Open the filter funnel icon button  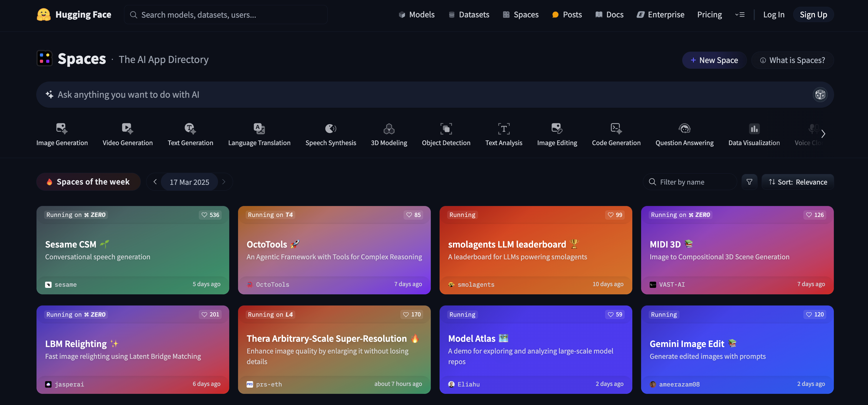pos(749,182)
